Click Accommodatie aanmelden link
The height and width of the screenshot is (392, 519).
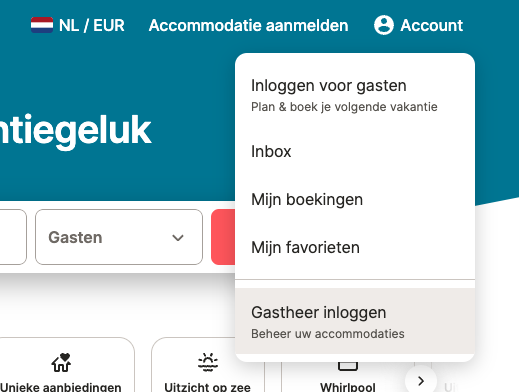248,25
